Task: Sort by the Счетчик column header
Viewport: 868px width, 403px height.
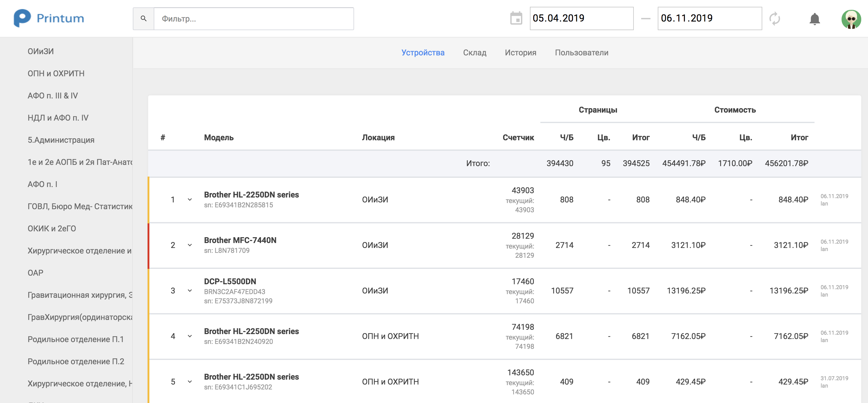Action: click(x=518, y=138)
